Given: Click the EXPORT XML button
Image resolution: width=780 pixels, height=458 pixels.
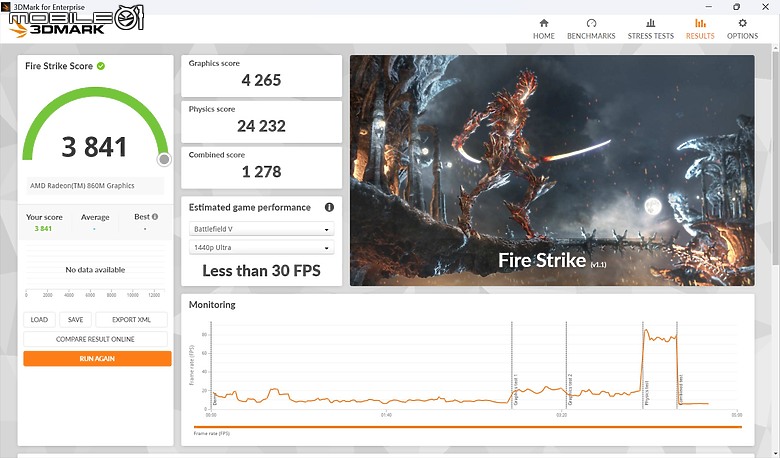Looking at the screenshot, I should click(131, 320).
